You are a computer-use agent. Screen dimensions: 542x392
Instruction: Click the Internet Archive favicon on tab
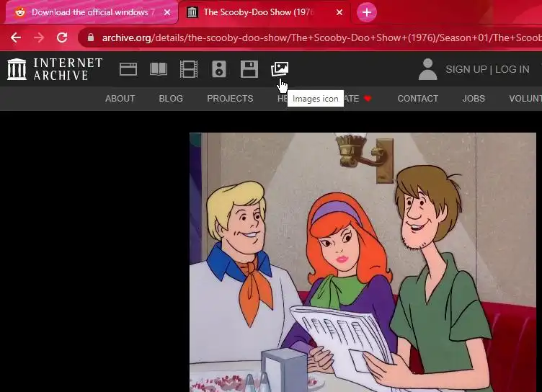pos(192,12)
